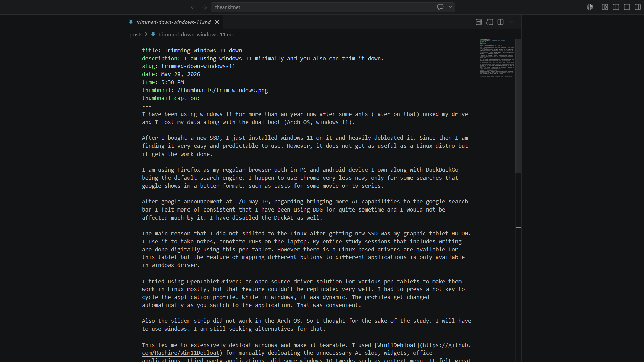Open markdown preview to the side
Image resolution: width=644 pixels, height=362 pixels.
pyautogui.click(x=490, y=22)
